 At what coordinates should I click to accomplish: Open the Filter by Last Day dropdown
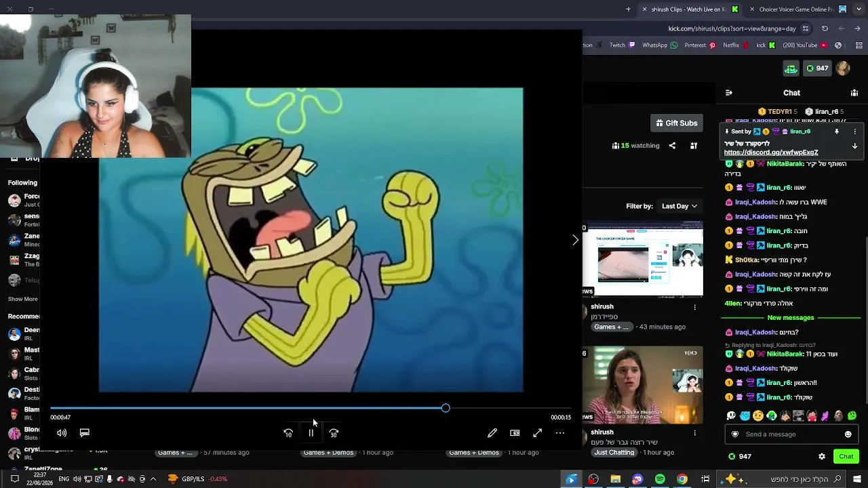tap(679, 206)
